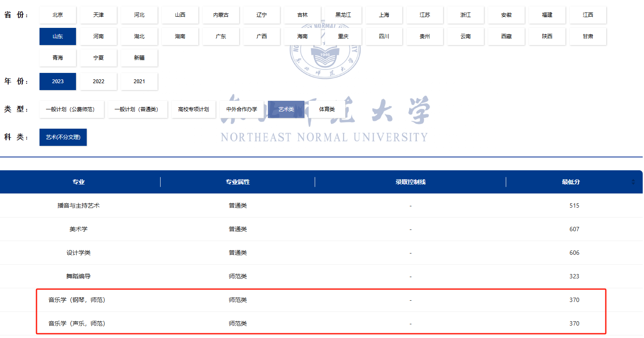The width and height of the screenshot is (644, 338).
Task: Select 体育类 admission type
Action: (327, 109)
